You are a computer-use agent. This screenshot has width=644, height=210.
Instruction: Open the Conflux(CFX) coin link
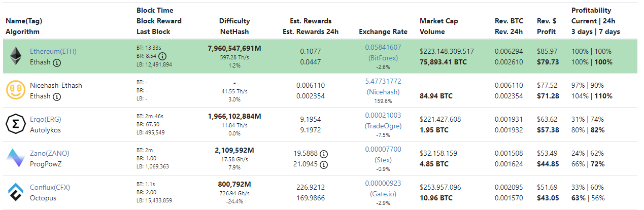click(50, 187)
